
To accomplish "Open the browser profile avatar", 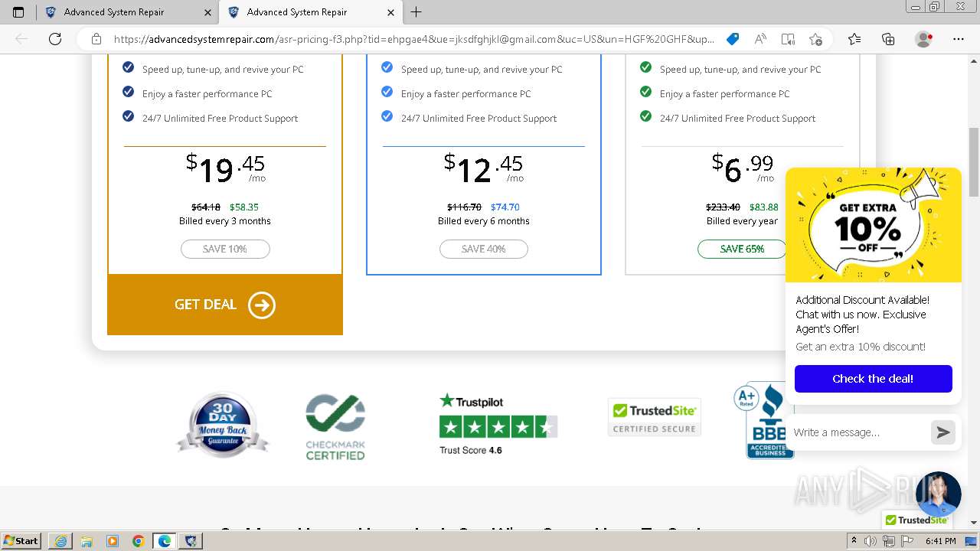I will coord(923,39).
